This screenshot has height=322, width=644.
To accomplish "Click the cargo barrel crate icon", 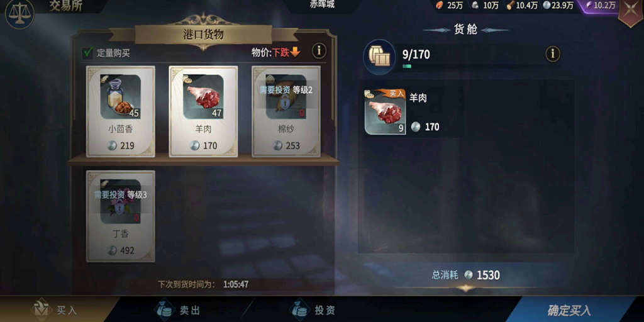I will click(379, 57).
